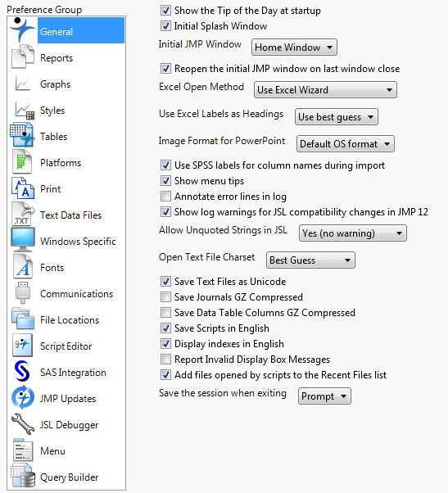The image size is (448, 493).
Task: Open the Reports preference category
Action: 57,58
